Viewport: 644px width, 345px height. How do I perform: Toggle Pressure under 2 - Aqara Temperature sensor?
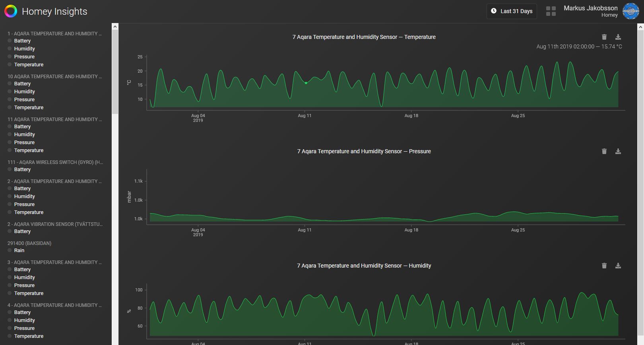(21, 204)
